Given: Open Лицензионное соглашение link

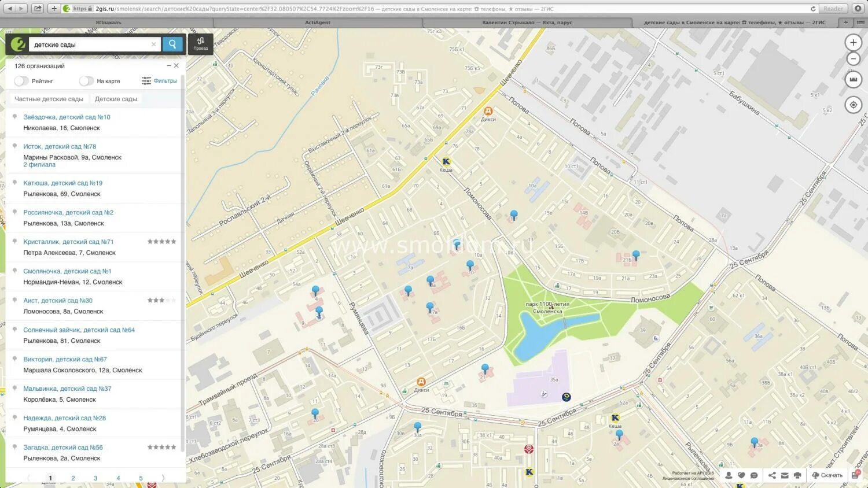Looking at the screenshot, I should (x=688, y=478).
